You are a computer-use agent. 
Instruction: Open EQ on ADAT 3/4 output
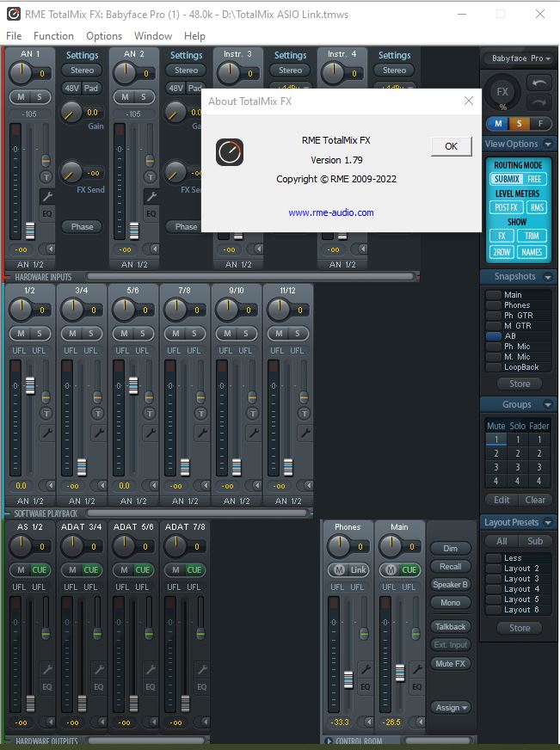pyautogui.click(x=99, y=687)
